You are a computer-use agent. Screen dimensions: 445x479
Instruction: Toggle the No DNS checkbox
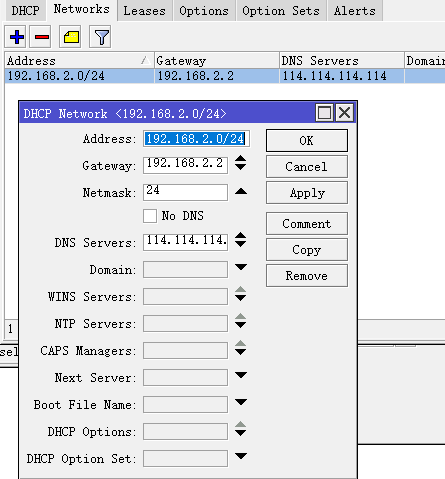click(150, 216)
